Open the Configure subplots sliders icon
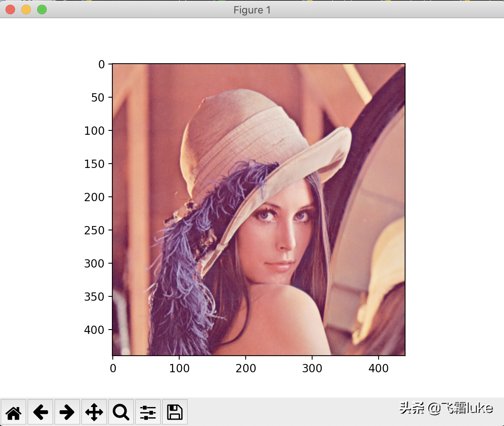504x426 pixels. [x=148, y=412]
